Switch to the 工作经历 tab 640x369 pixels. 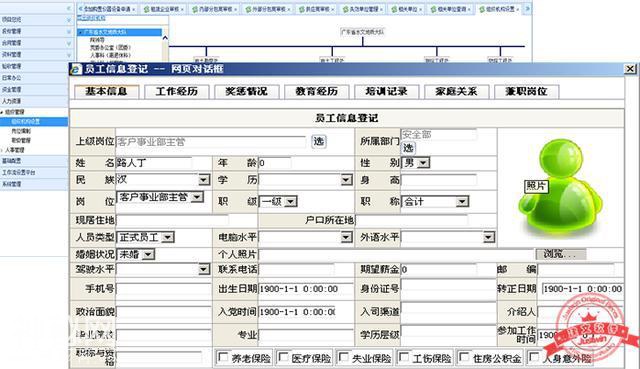click(177, 91)
